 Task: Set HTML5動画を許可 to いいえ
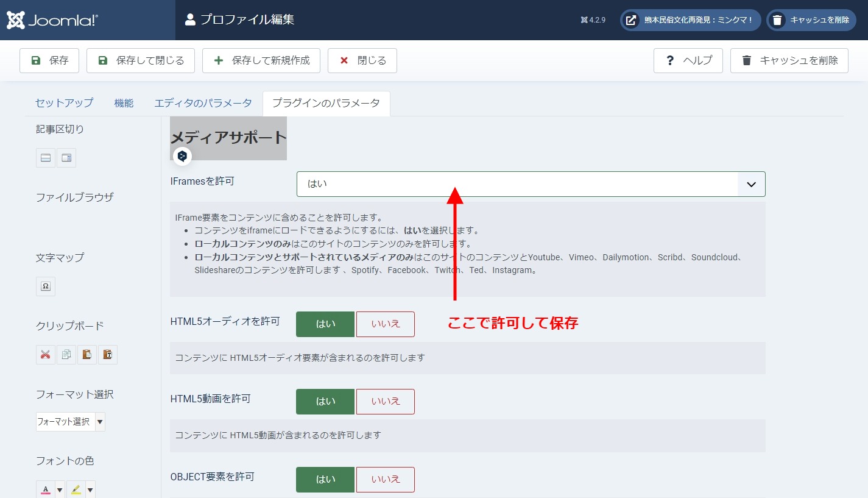[x=385, y=402]
